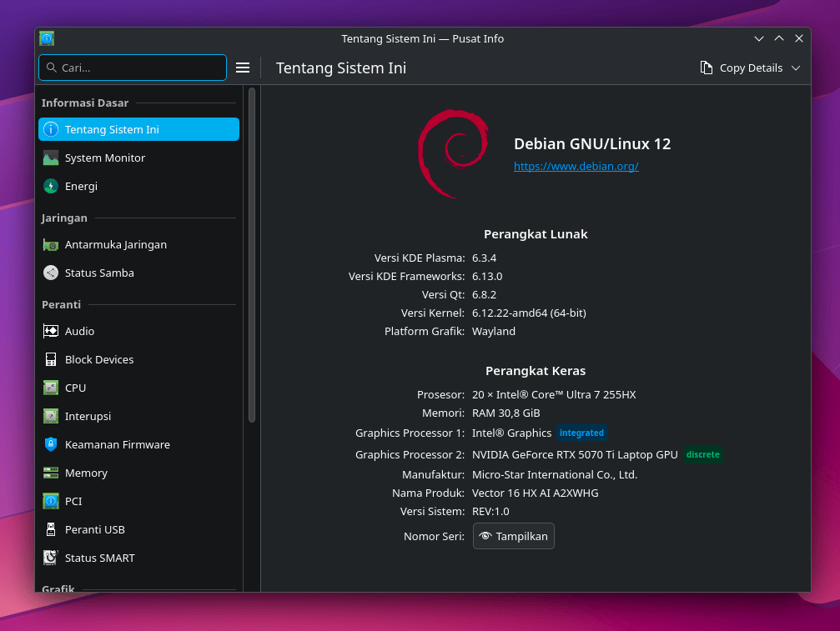Image resolution: width=840 pixels, height=631 pixels.
Task: Click the Keamanan Firmware shield icon
Action: pyautogui.click(x=50, y=445)
